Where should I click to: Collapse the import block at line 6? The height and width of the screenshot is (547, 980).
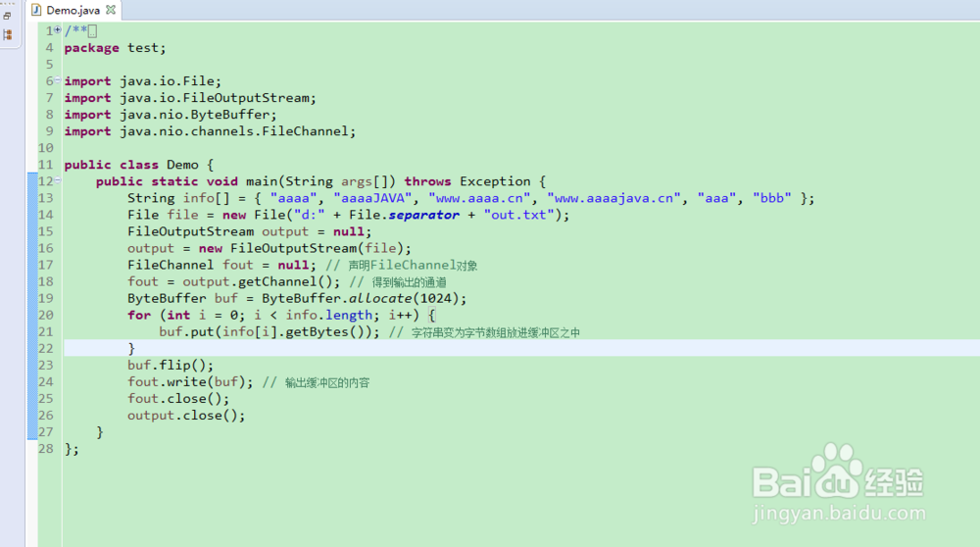[58, 80]
